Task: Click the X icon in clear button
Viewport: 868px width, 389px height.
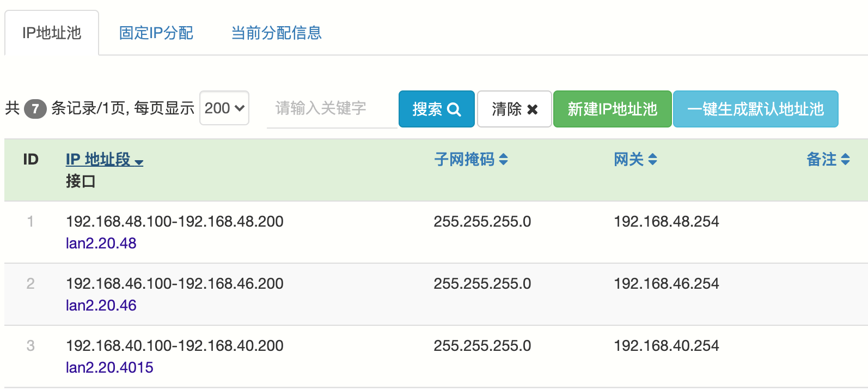Action: coord(533,110)
